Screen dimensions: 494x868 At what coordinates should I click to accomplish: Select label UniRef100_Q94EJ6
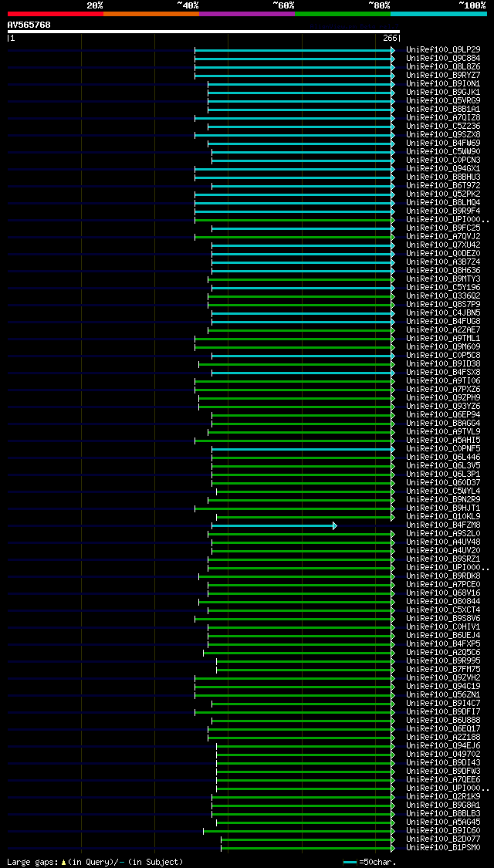[443, 746]
